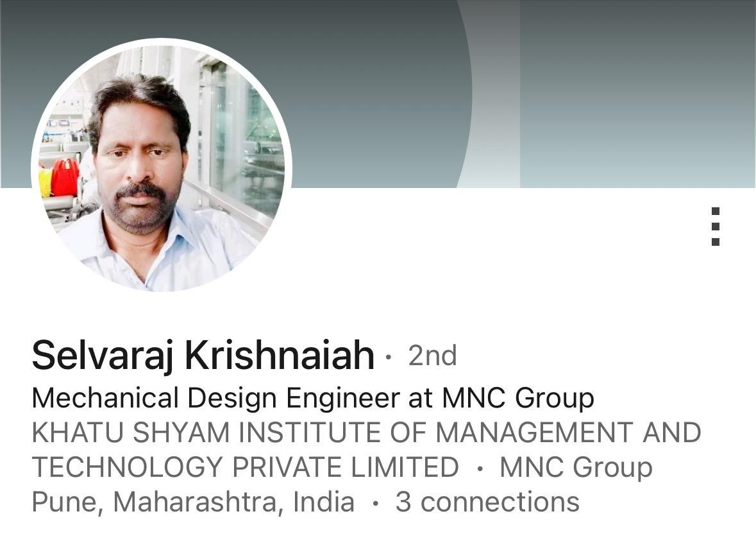Click the lighter right panel of the banner

point(637,94)
